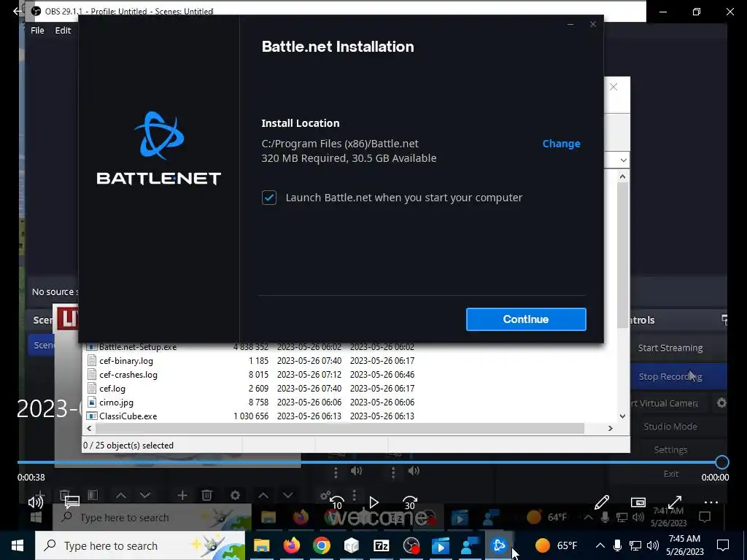Click the 4 838 352 size of Battle.net-Setup.exe
Image resolution: width=747 pixels, height=560 pixels.
(x=251, y=347)
